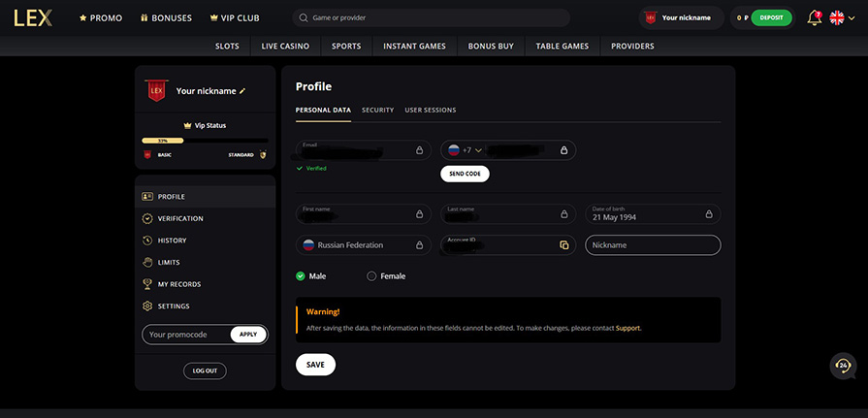
Task: Click the Log Out button
Action: coord(205,370)
